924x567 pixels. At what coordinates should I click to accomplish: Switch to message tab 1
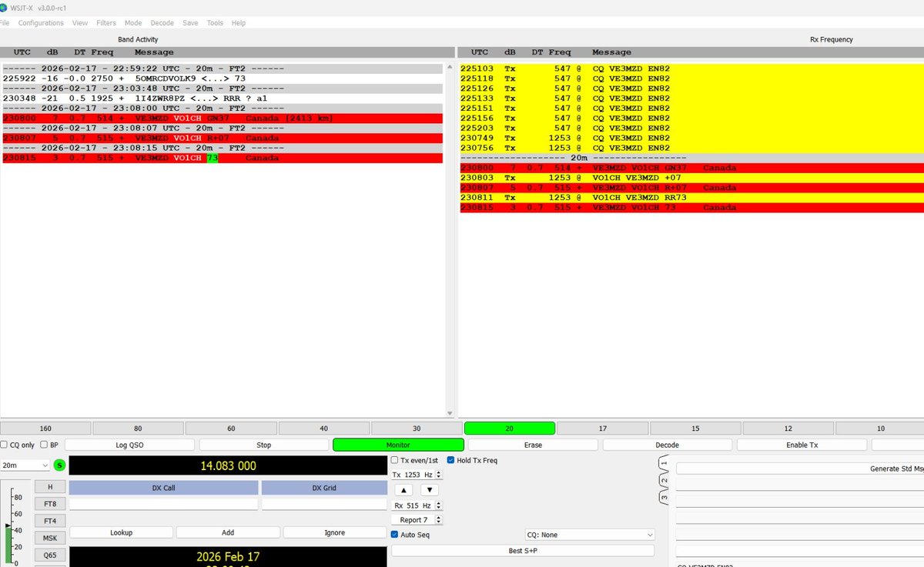(x=664, y=463)
